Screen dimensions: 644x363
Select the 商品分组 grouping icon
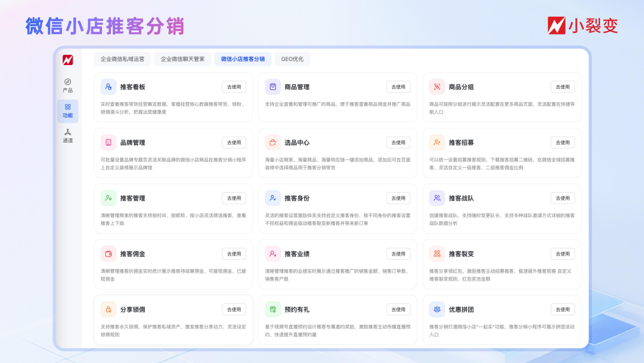pyautogui.click(x=437, y=87)
